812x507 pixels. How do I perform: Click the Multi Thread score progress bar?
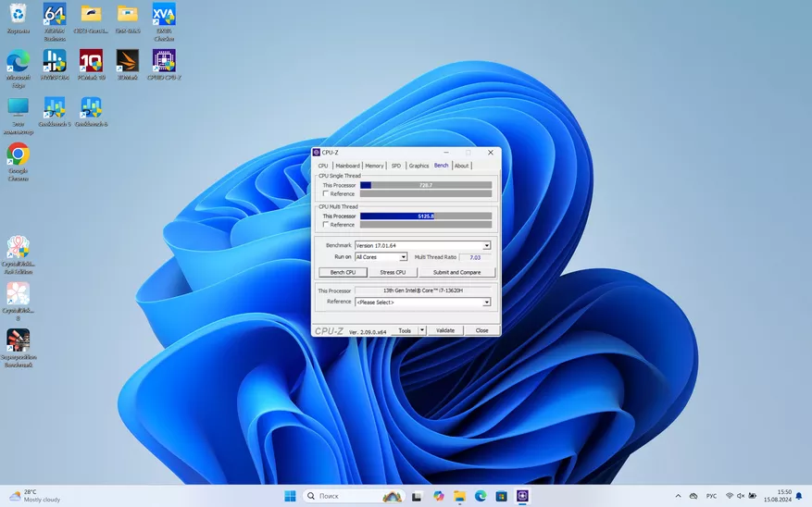point(425,216)
